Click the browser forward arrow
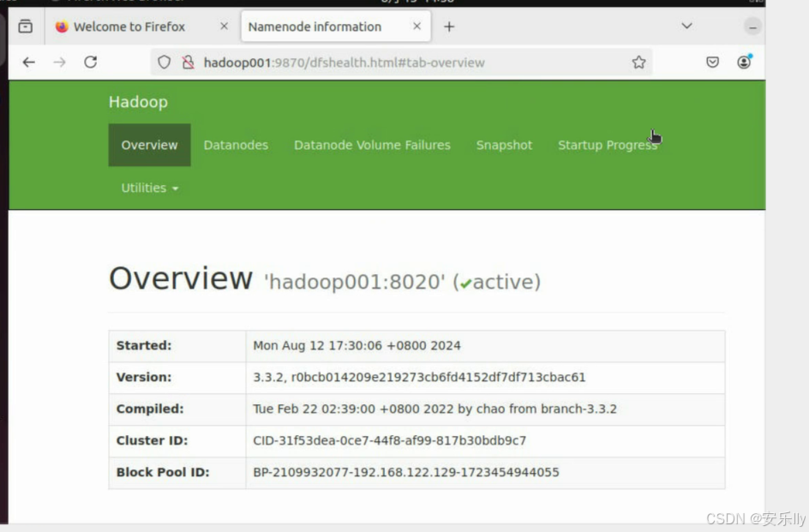Image resolution: width=809 pixels, height=532 pixels. click(60, 63)
